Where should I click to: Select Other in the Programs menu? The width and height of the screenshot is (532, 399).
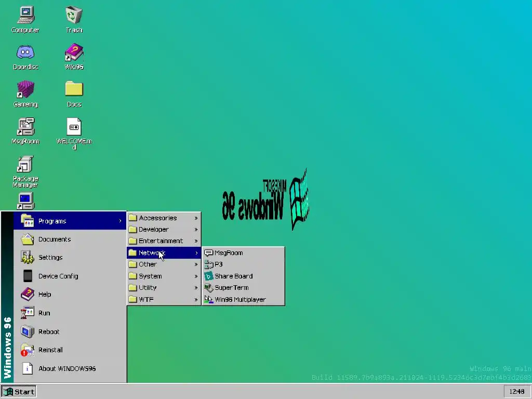pos(164,264)
